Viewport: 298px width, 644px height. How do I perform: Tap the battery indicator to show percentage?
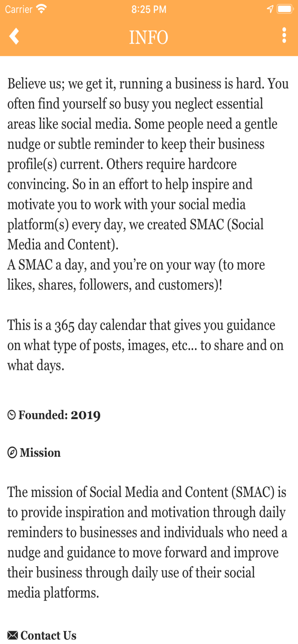[285, 9]
